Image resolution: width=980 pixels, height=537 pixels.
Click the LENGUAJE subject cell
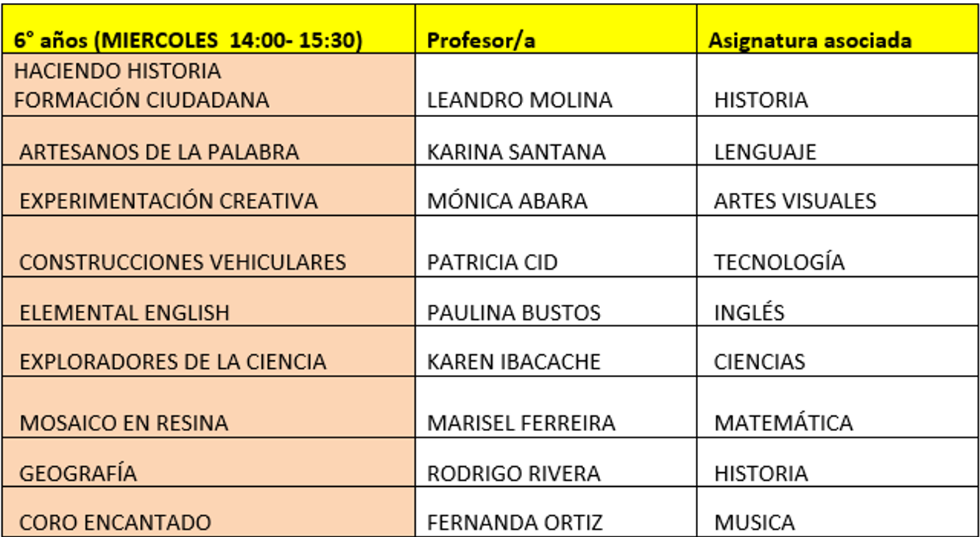click(765, 152)
